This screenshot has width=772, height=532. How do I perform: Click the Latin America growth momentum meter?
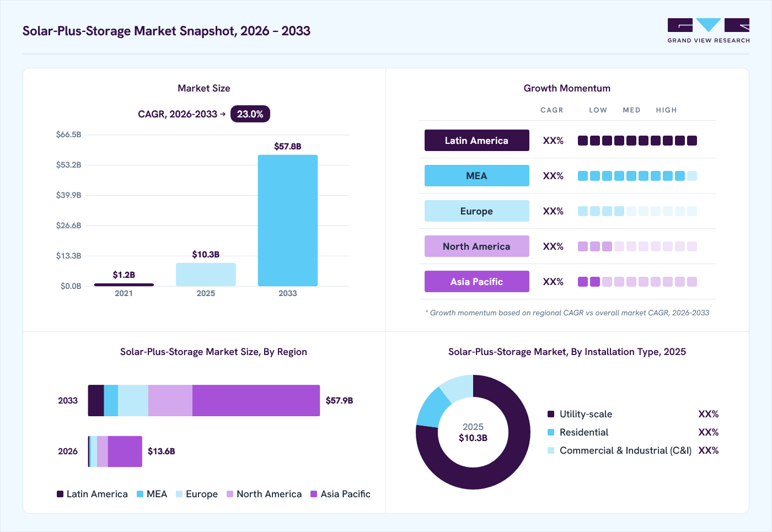[x=637, y=141]
